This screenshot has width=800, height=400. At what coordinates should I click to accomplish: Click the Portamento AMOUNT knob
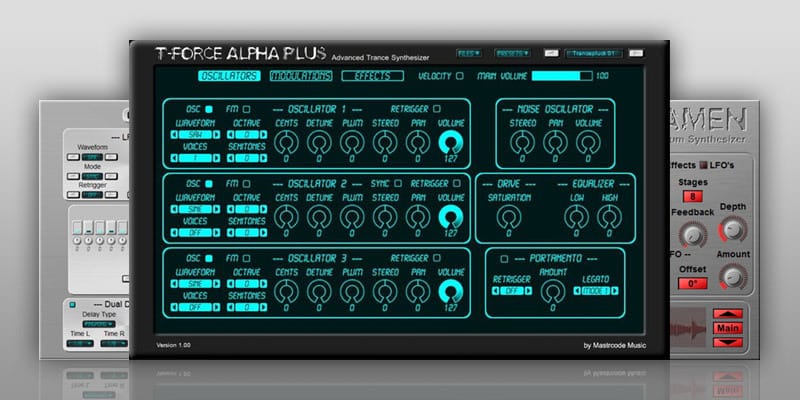pos(553,292)
